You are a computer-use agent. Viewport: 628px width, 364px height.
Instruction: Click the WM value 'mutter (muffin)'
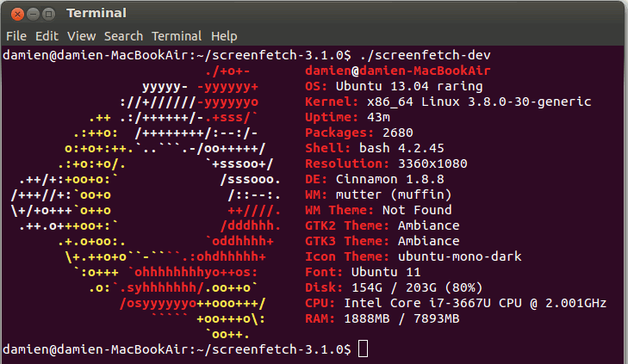pos(394,194)
